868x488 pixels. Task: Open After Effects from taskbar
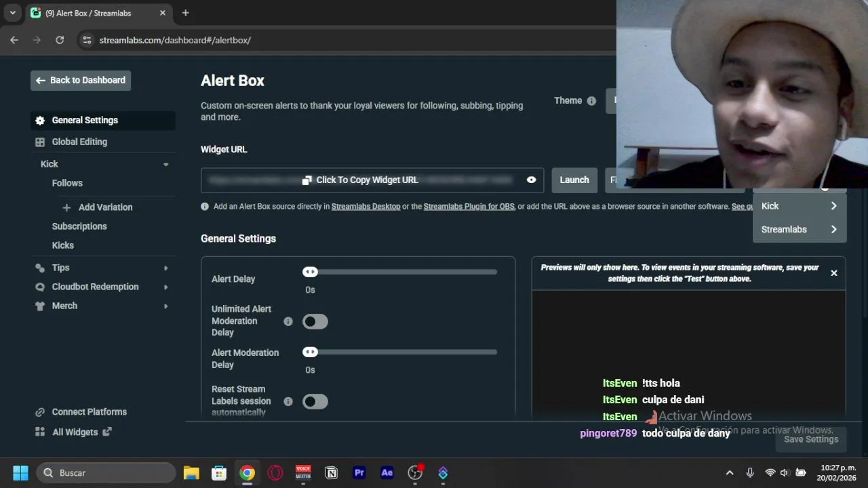[x=387, y=473]
